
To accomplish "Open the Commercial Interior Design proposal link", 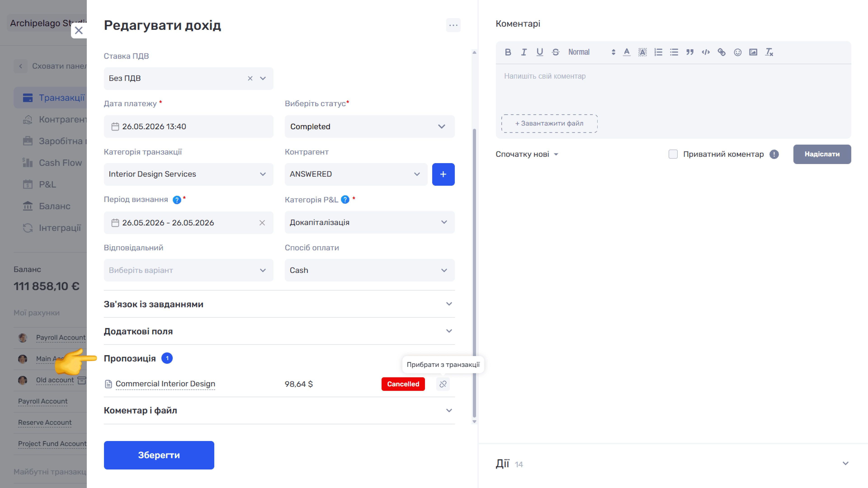I will click(x=165, y=384).
